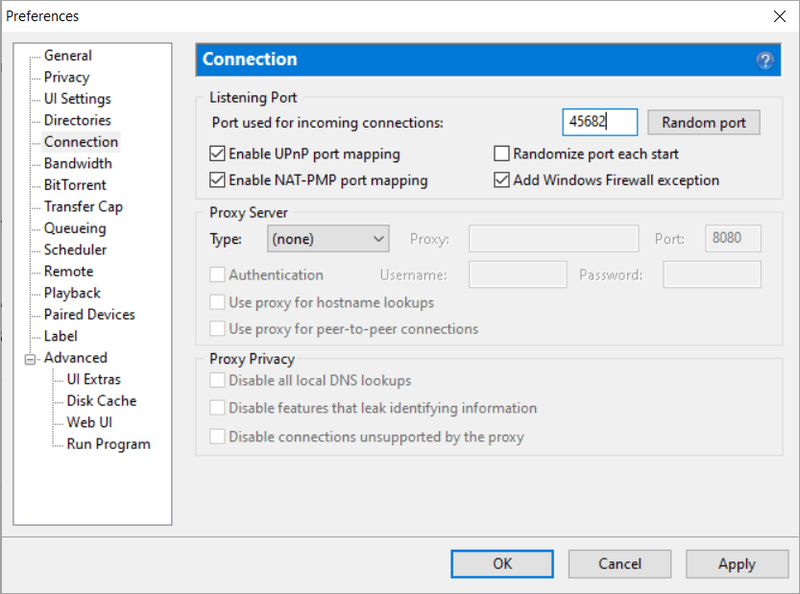The width and height of the screenshot is (800, 594).
Task: Open Queueing preferences
Action: [x=75, y=228]
